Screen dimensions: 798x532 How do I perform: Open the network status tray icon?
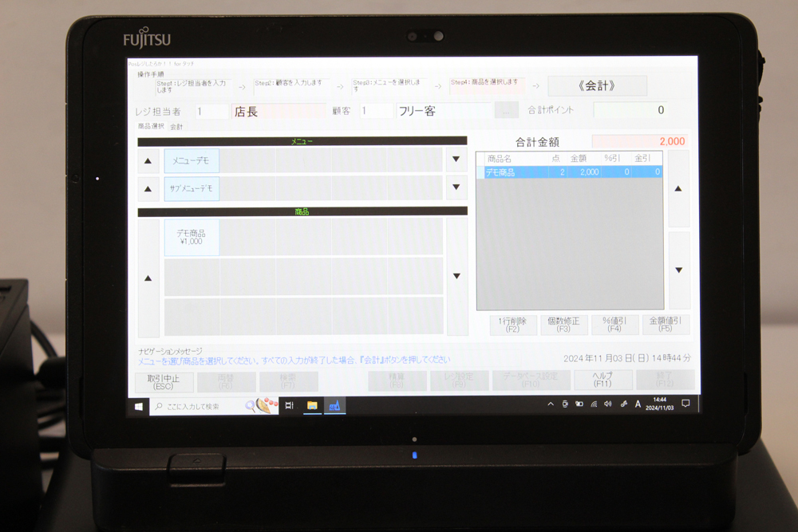click(x=594, y=404)
